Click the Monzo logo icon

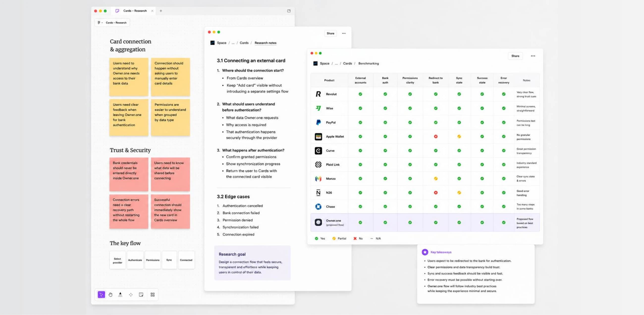click(x=318, y=179)
